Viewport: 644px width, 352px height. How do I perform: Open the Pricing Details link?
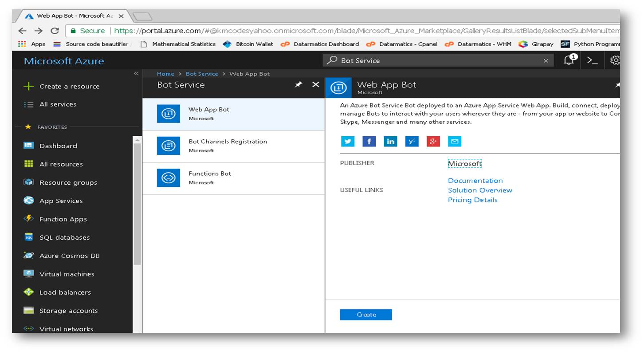[472, 200]
